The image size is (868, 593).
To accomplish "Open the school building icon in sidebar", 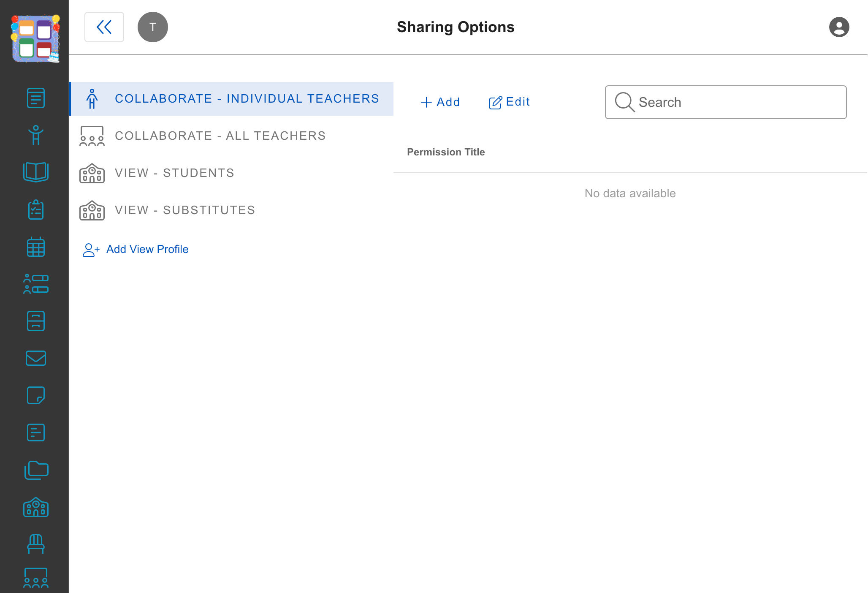I will tap(36, 507).
